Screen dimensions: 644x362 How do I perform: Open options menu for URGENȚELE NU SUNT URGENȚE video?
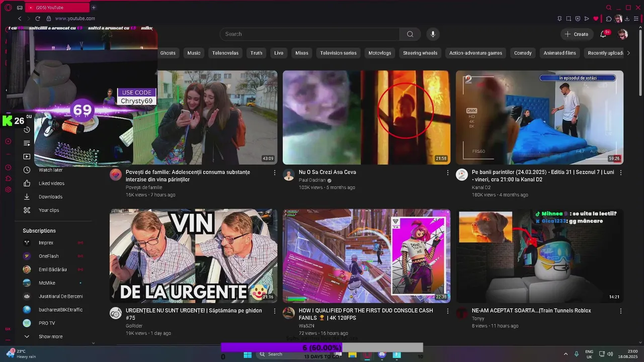pyautogui.click(x=275, y=311)
